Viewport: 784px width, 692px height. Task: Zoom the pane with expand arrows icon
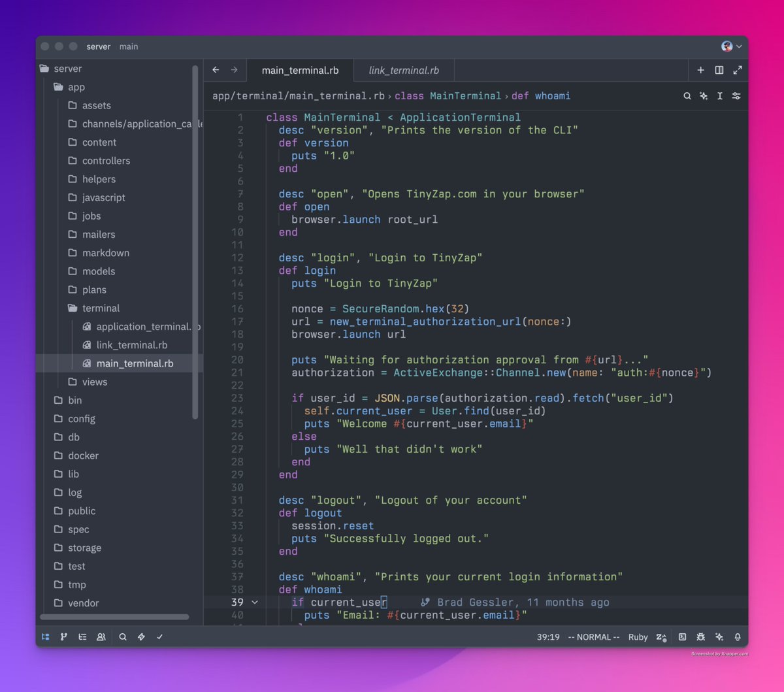[x=738, y=70]
